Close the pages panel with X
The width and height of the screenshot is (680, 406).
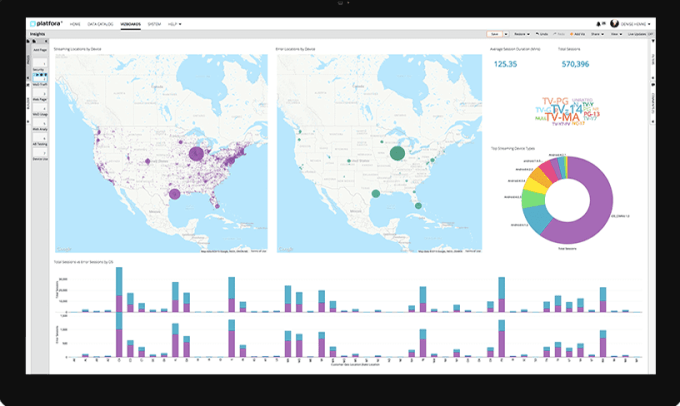pos(46,41)
